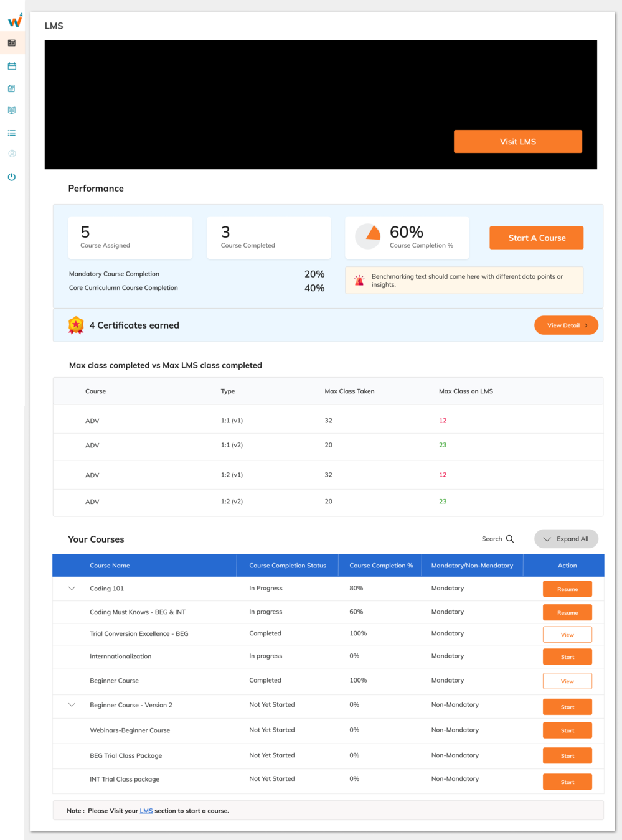Click the black banner above Performance
622x840 pixels.
321,105
